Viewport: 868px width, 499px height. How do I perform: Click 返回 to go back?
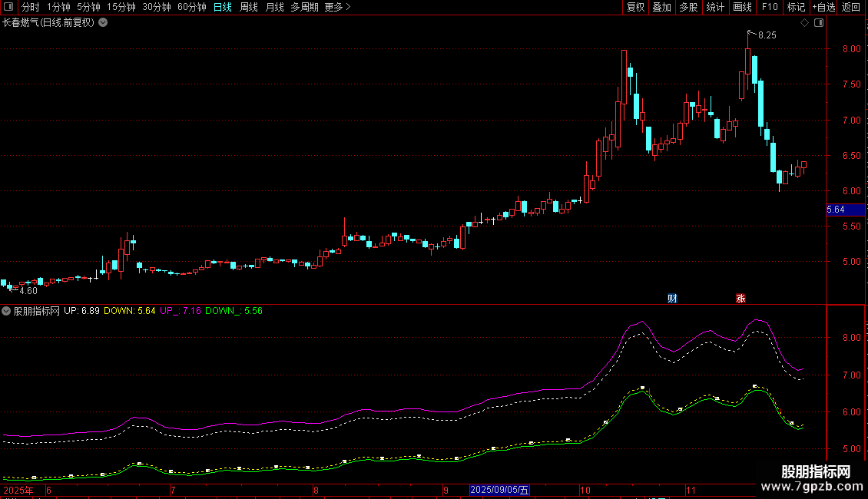tap(851, 7)
